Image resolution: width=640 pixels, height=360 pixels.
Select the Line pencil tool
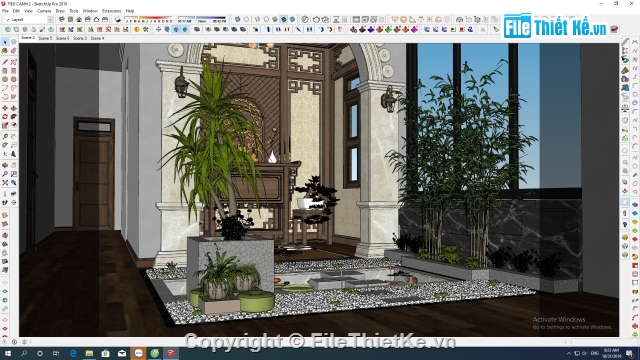point(5,62)
